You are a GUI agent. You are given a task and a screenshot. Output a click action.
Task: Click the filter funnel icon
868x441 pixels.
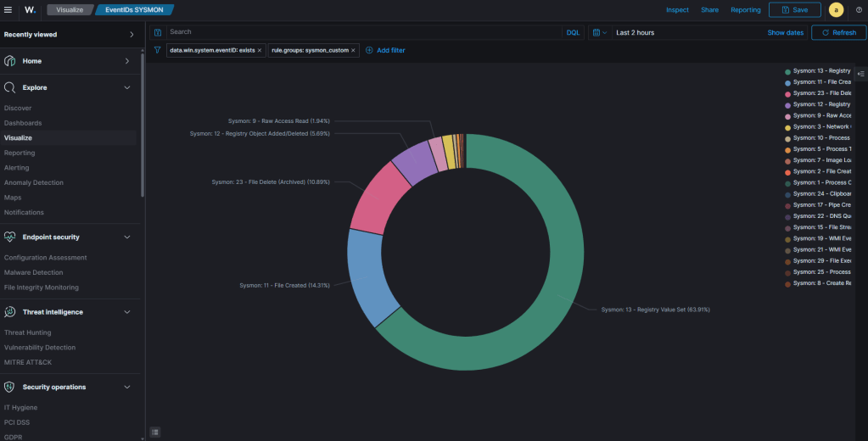(157, 50)
